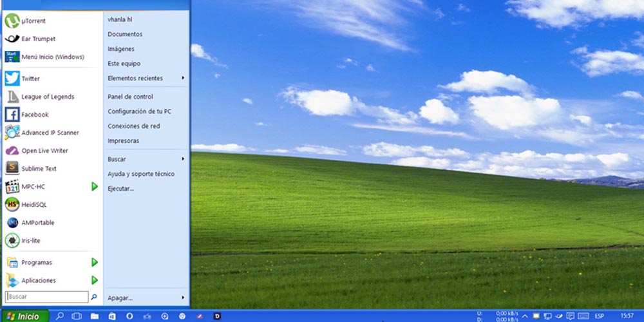Image resolution: width=644 pixels, height=322 pixels.
Task: Open Chrome from the taskbar
Action: point(182,316)
